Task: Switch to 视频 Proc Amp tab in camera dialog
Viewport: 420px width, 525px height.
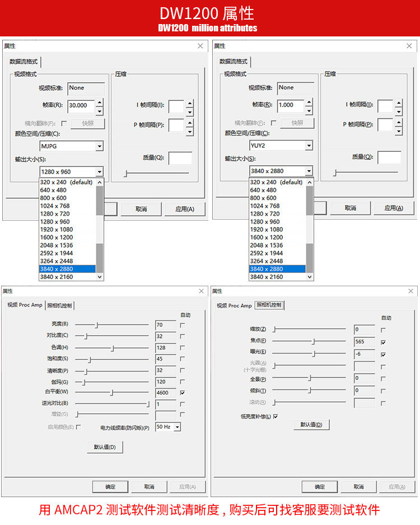Action: pyautogui.click(x=234, y=306)
